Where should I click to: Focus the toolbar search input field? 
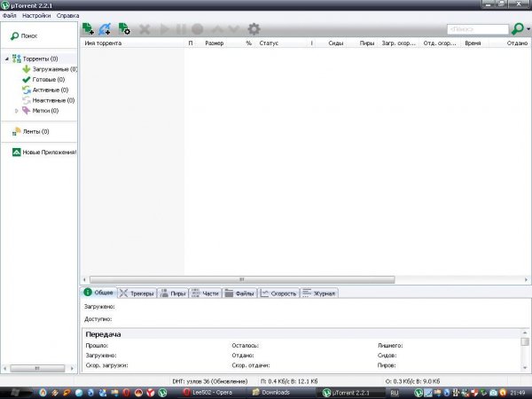pos(478,29)
